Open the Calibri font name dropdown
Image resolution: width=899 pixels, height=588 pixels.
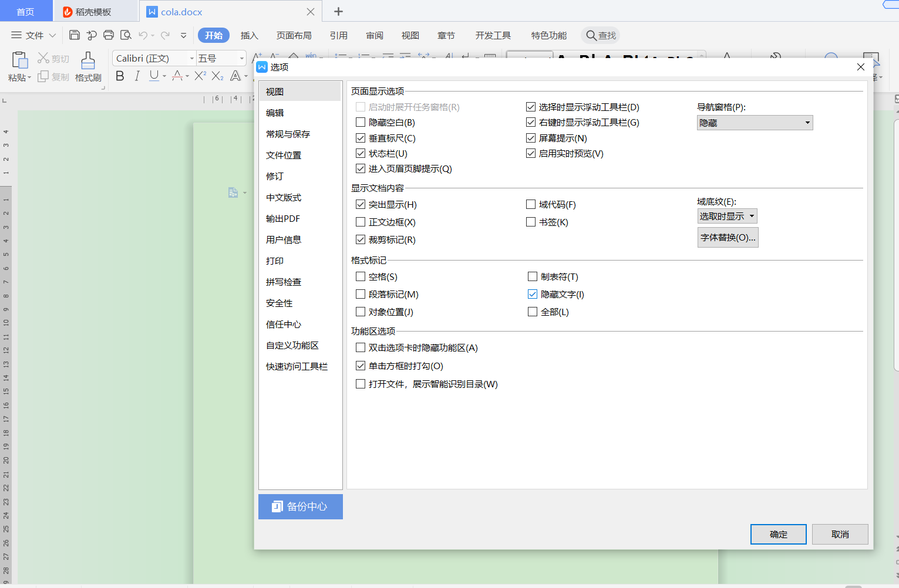(x=191, y=59)
